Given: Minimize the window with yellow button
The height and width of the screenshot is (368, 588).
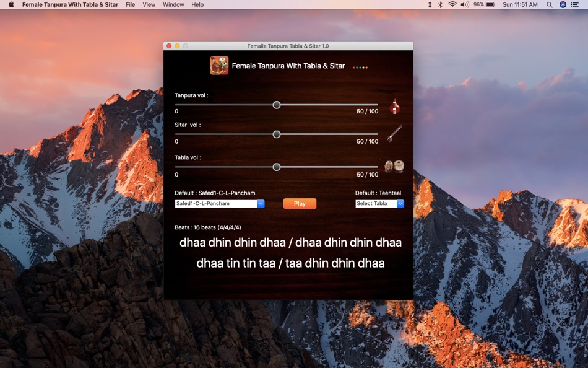Looking at the screenshot, I should pyautogui.click(x=178, y=46).
